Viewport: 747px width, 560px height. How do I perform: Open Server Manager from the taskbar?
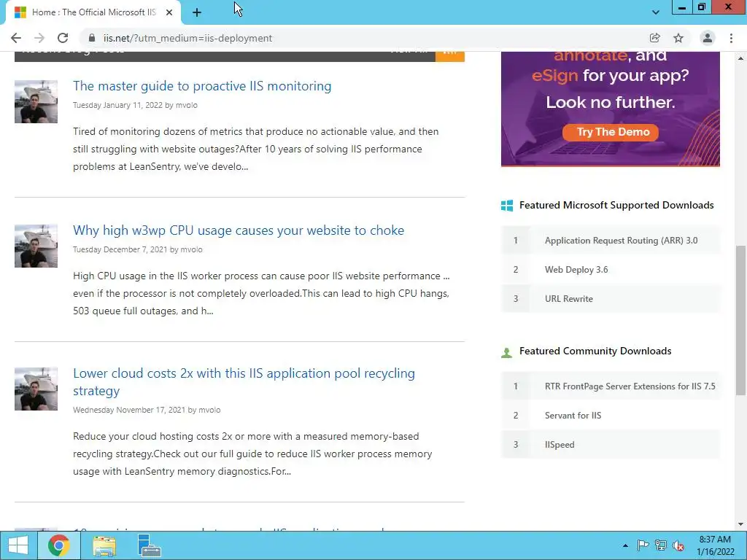click(x=149, y=545)
